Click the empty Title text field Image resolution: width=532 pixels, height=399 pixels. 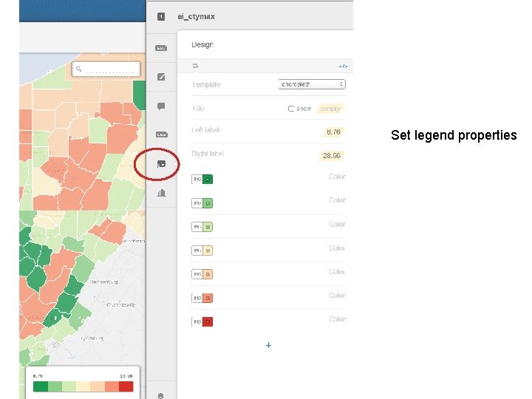[330, 109]
